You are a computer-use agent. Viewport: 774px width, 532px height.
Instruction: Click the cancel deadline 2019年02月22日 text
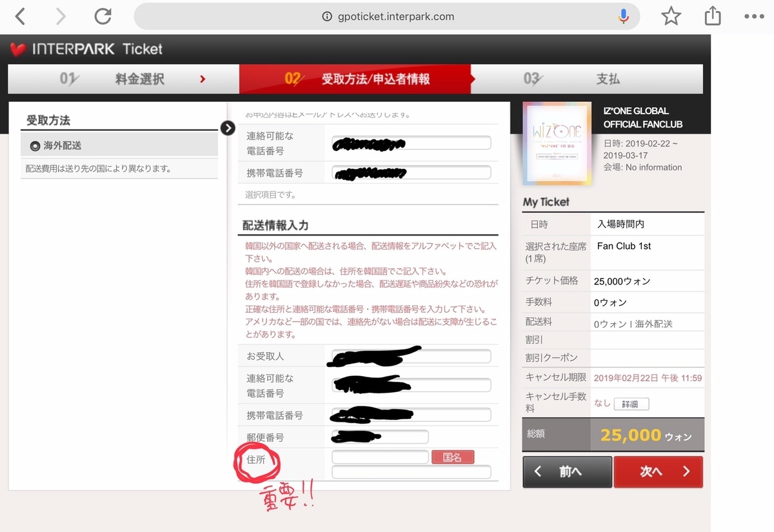[x=648, y=378]
